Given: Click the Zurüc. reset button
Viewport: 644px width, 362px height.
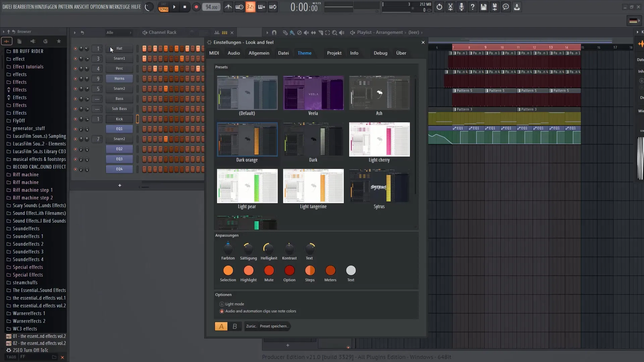Looking at the screenshot, I should point(251,326).
